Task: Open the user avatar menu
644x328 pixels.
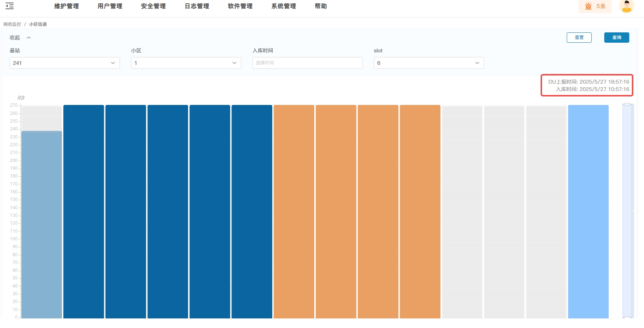Action: 627,6
